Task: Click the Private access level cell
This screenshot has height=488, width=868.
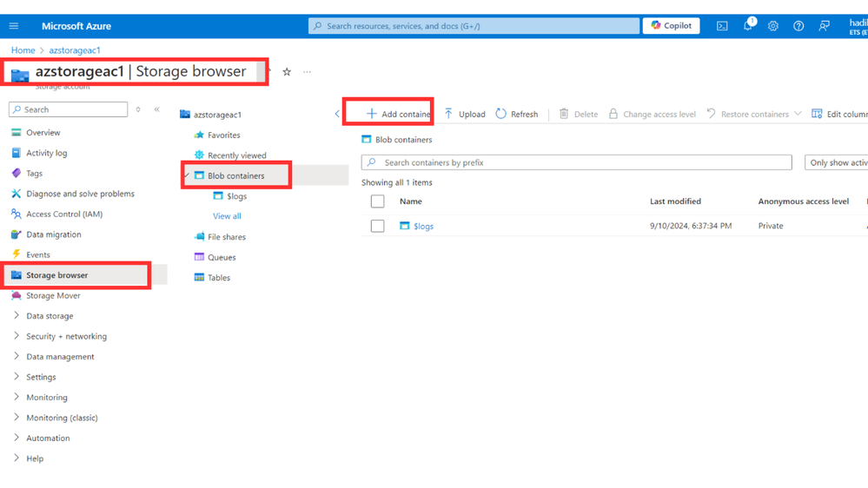Action: pyautogui.click(x=771, y=226)
